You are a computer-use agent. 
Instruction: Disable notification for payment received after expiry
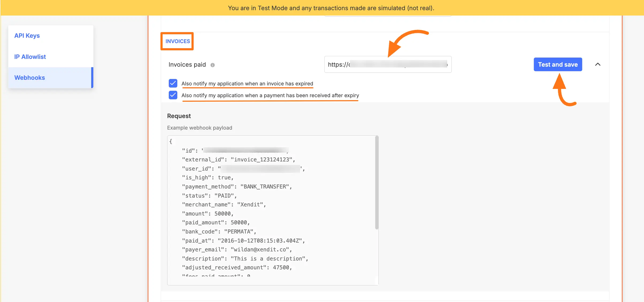pyautogui.click(x=173, y=95)
